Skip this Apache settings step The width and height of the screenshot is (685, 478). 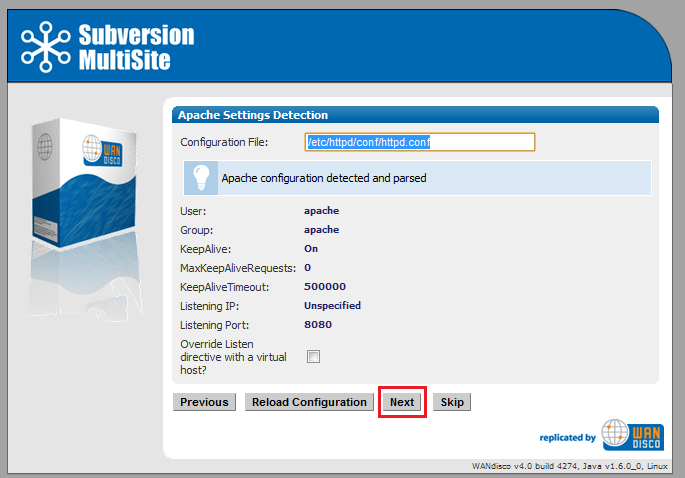click(452, 402)
